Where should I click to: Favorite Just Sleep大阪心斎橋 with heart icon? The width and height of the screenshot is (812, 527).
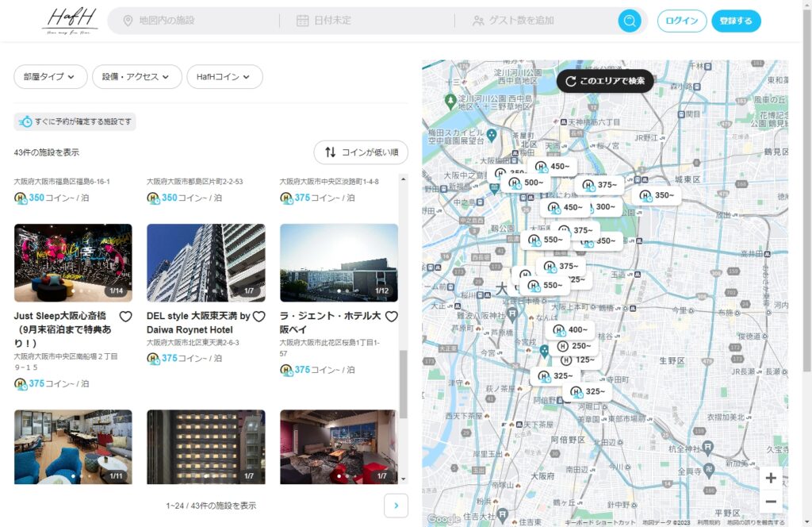125,316
